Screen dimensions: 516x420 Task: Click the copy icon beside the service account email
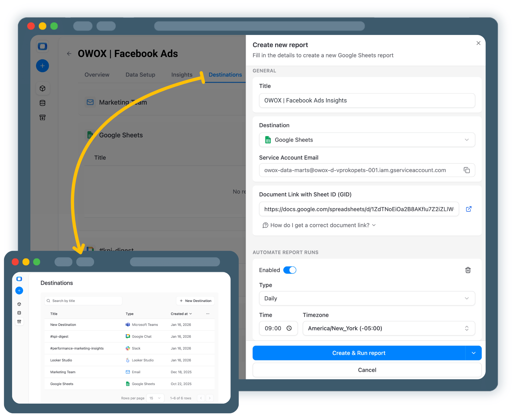[467, 170]
